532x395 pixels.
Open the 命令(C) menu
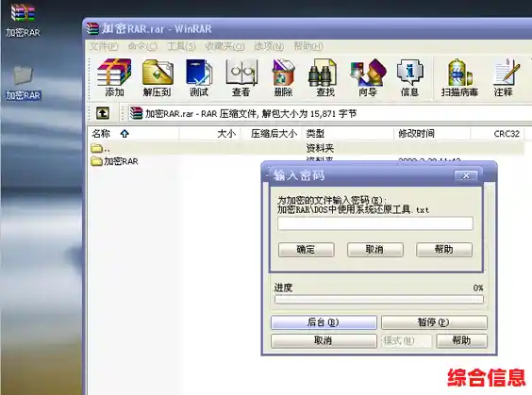(142, 46)
